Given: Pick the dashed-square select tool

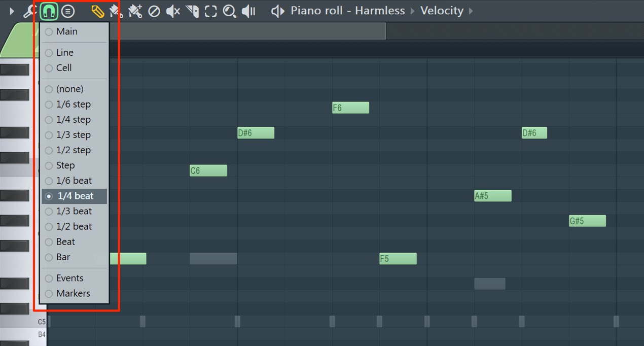Looking at the screenshot, I should point(211,11).
